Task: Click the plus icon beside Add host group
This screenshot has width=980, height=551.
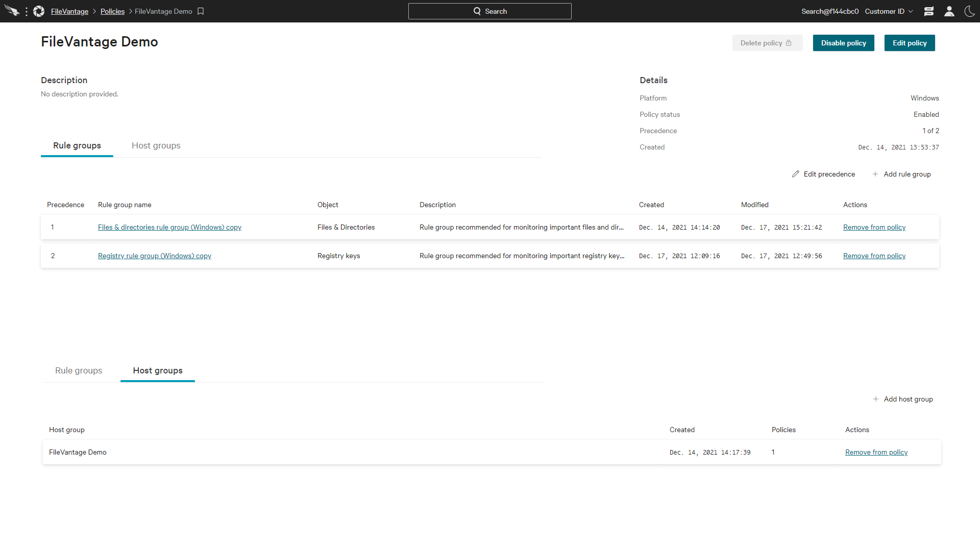Action: [x=876, y=399]
